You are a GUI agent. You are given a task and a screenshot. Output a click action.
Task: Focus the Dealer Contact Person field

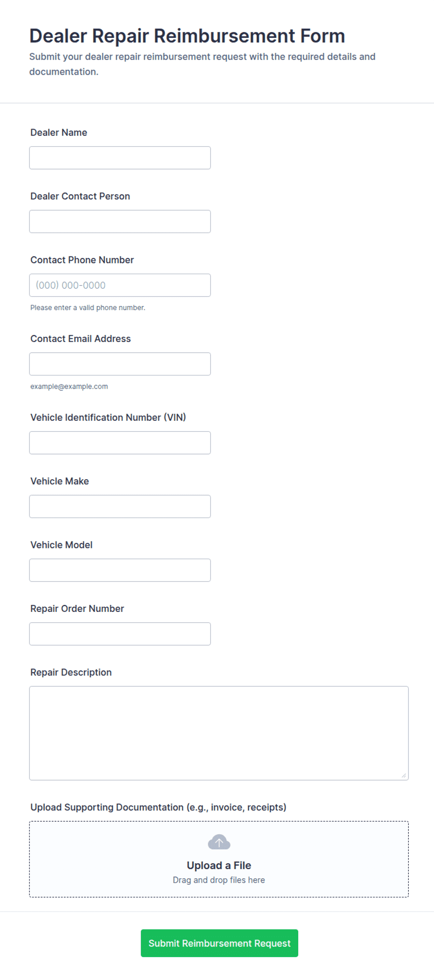tap(120, 221)
